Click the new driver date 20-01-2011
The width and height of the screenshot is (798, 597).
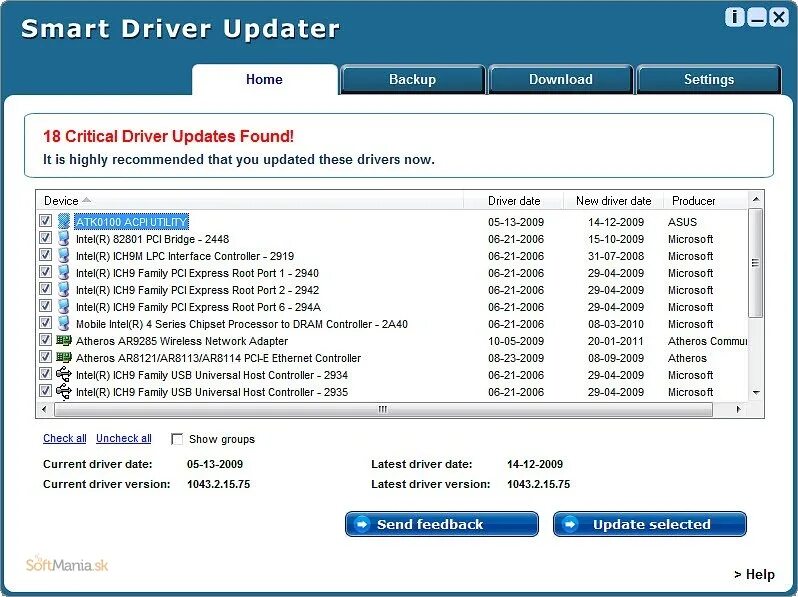coord(616,341)
